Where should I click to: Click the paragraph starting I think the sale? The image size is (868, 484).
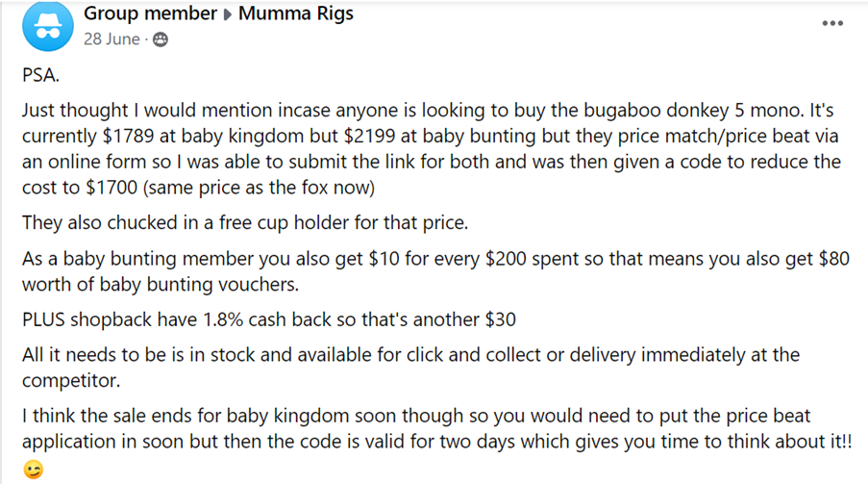click(x=436, y=428)
